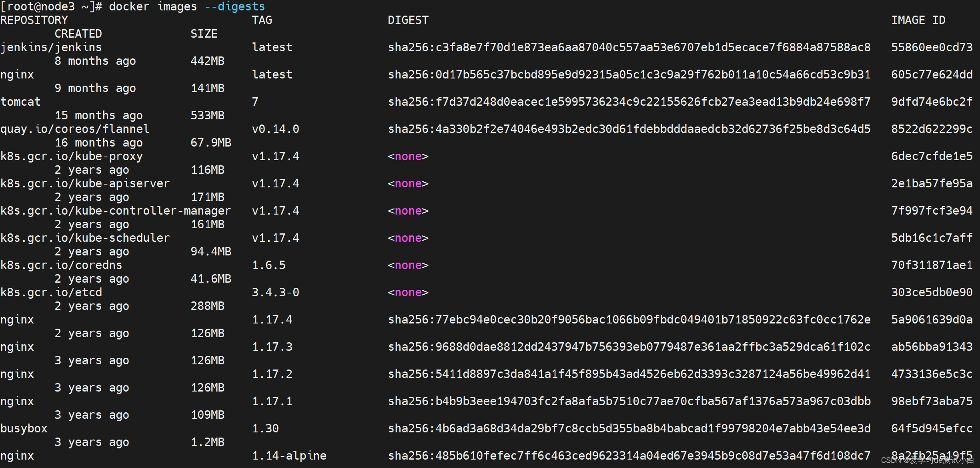This screenshot has height=468, width=980.
Task: Click image ID 9dfd74e6bc2f
Action: [x=932, y=102]
